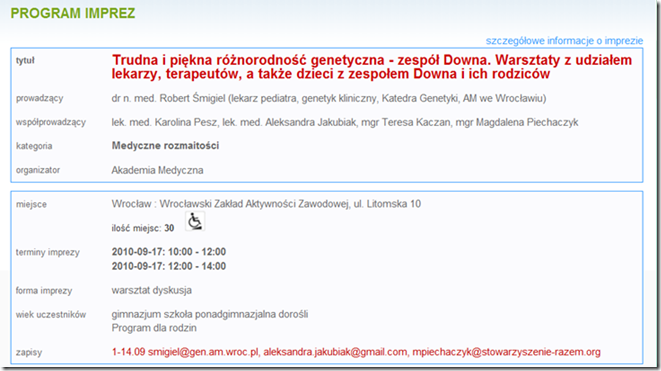Click the 'zapisy' row label

(29, 352)
